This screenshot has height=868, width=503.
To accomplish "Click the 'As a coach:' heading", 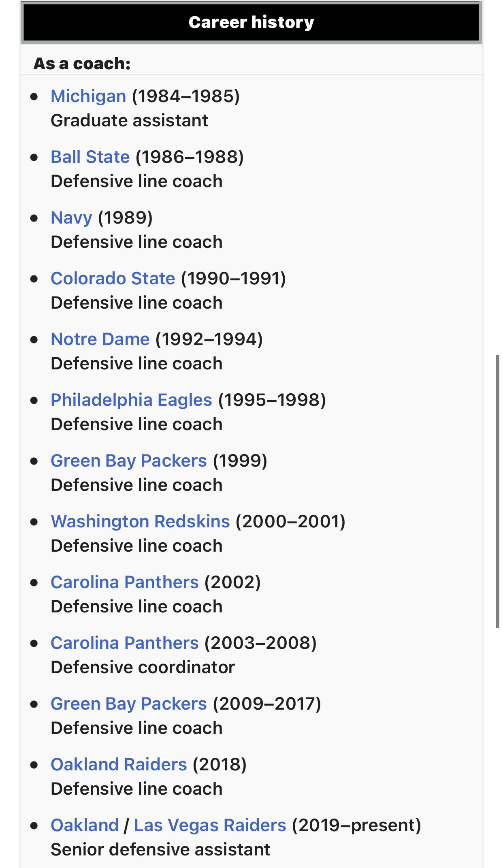I will 82,64.
